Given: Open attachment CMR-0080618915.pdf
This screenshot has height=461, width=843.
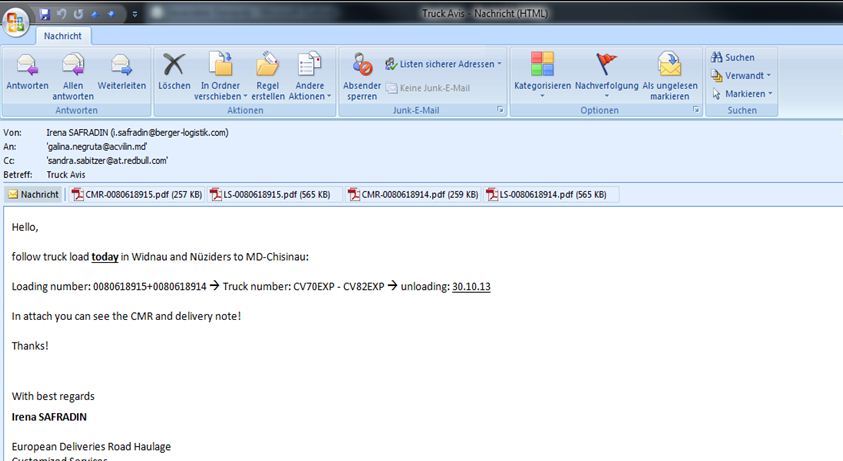Looking at the screenshot, I should tap(137, 195).
